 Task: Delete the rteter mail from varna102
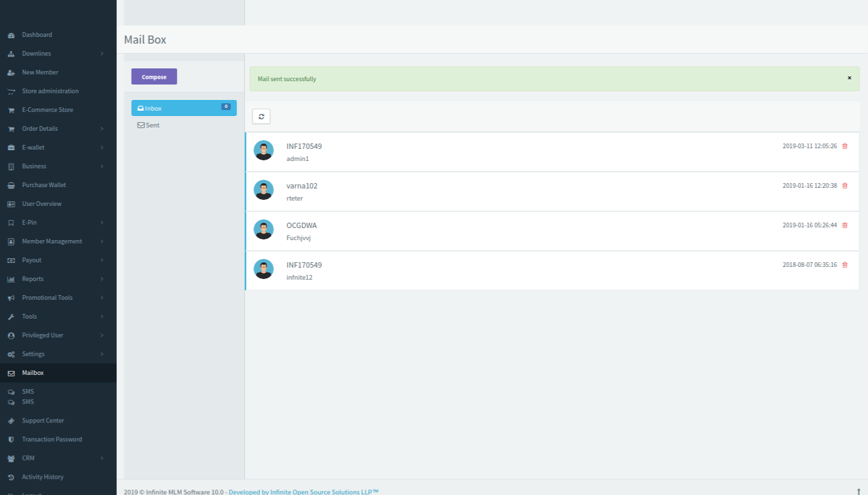tap(845, 186)
